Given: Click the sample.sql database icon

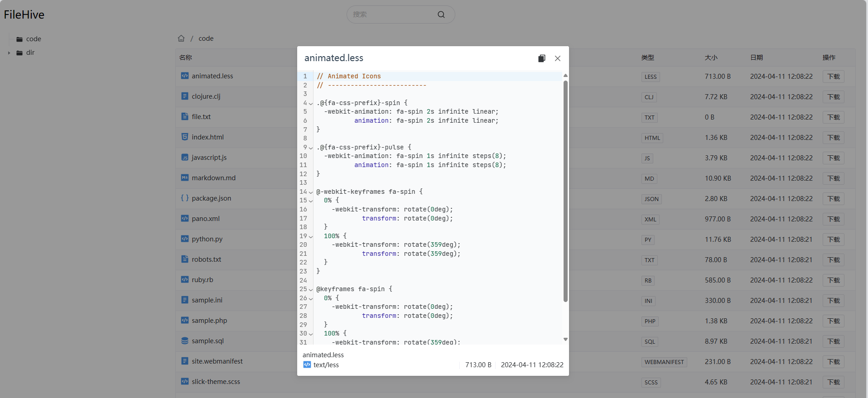Looking at the screenshot, I should pyautogui.click(x=185, y=341).
